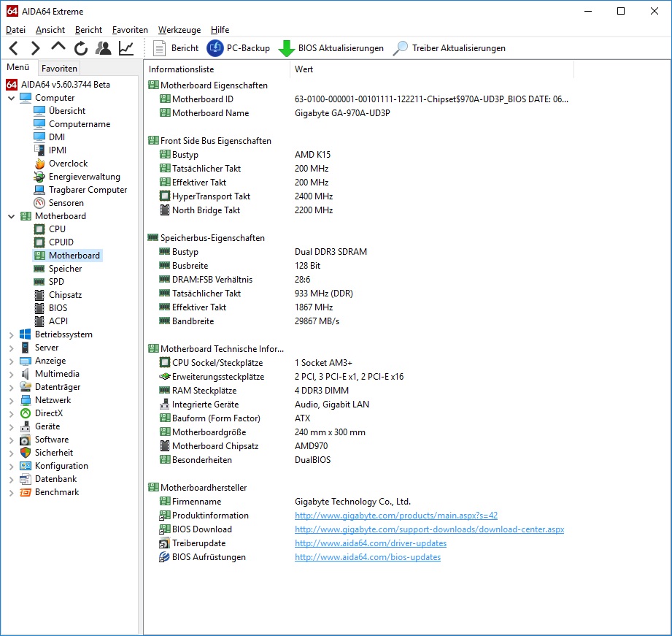Click the up-level arrow icon in toolbar
This screenshot has width=672, height=636.
(x=58, y=47)
